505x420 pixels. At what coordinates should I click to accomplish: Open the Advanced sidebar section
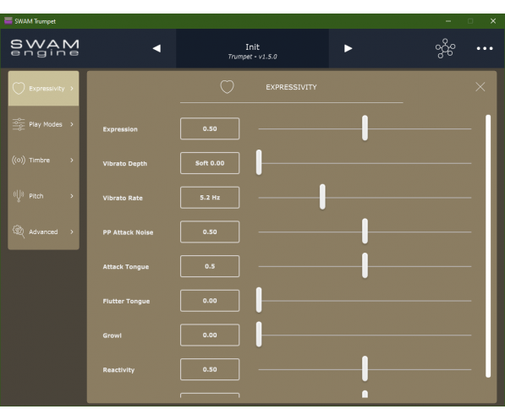(x=43, y=232)
